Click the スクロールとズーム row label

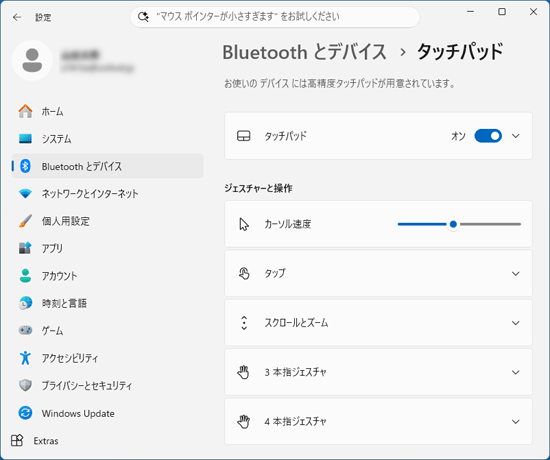(296, 322)
